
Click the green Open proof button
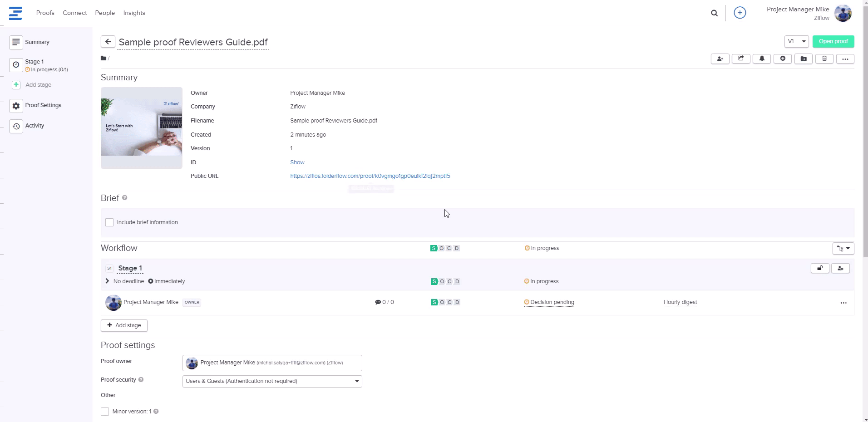pyautogui.click(x=833, y=41)
